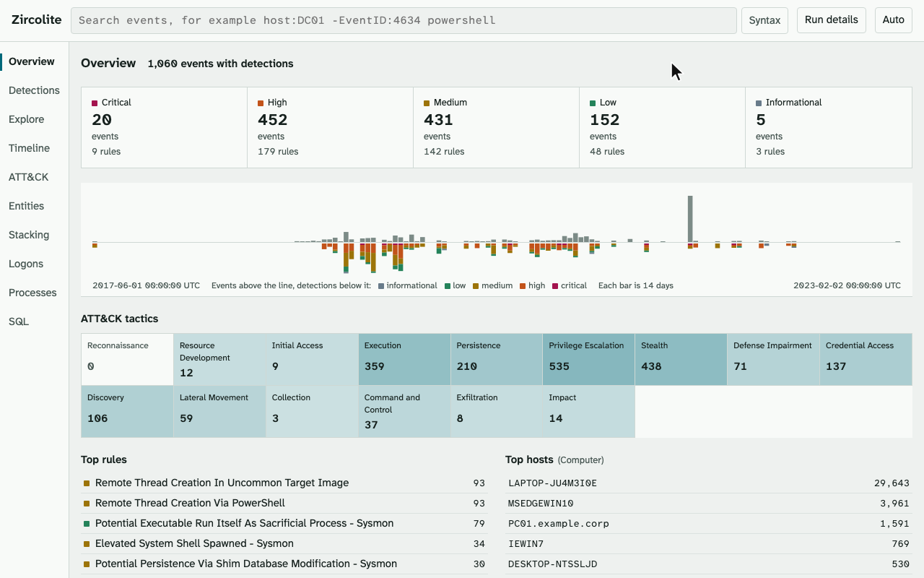Navigate to Logons
924x578 pixels.
[x=34, y=264]
